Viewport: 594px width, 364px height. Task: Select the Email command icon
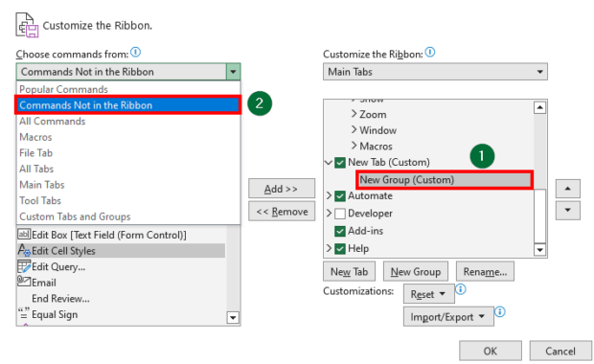coord(24,282)
